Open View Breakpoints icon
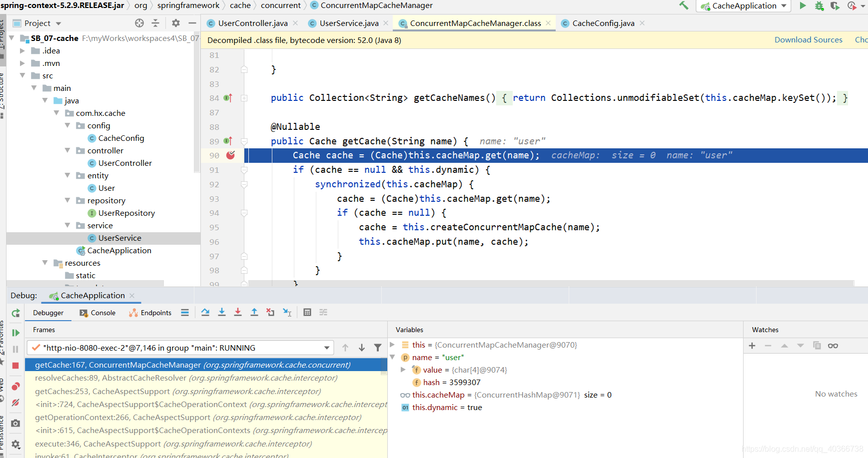 15,386
